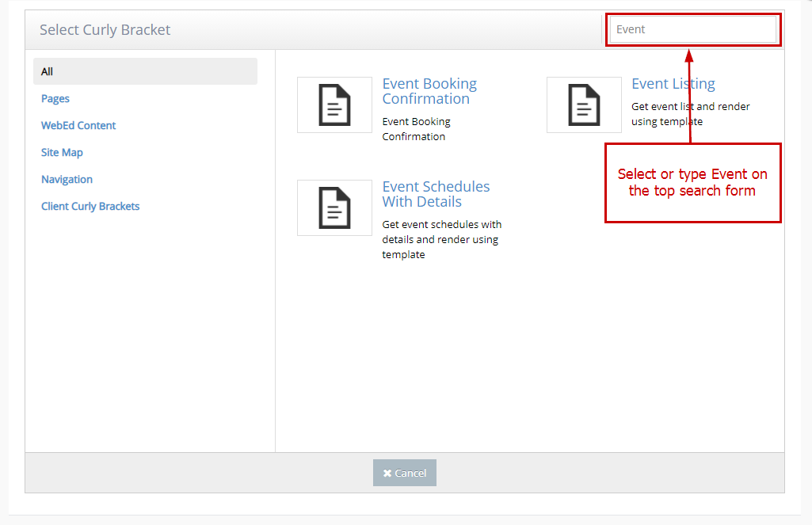This screenshot has width=812, height=525.
Task: Focus the search field containing Event
Action: (692, 29)
